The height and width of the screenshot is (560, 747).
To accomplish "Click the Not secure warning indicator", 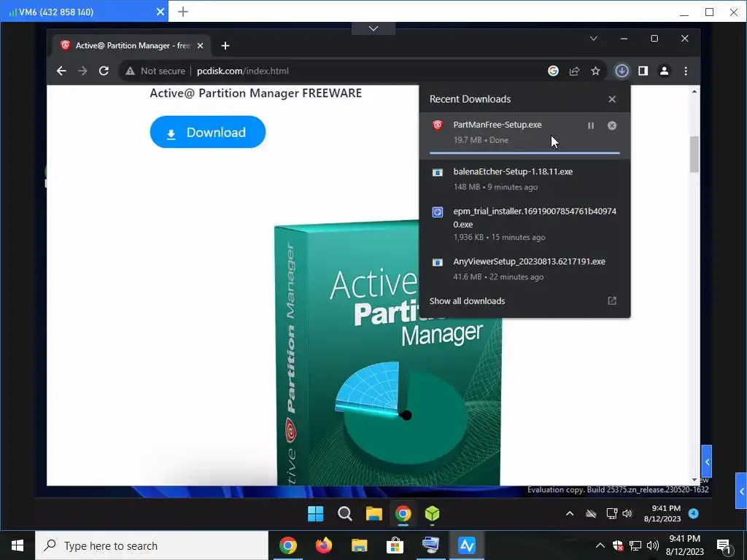I will [x=155, y=71].
